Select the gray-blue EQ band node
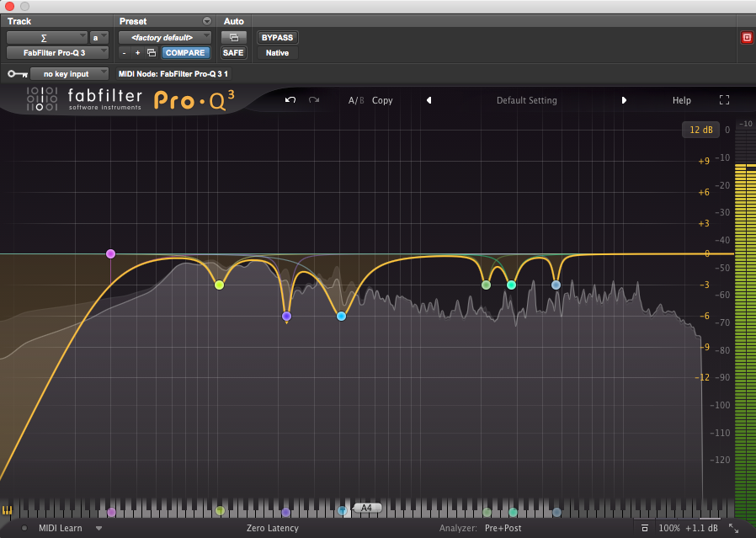 tap(556, 285)
